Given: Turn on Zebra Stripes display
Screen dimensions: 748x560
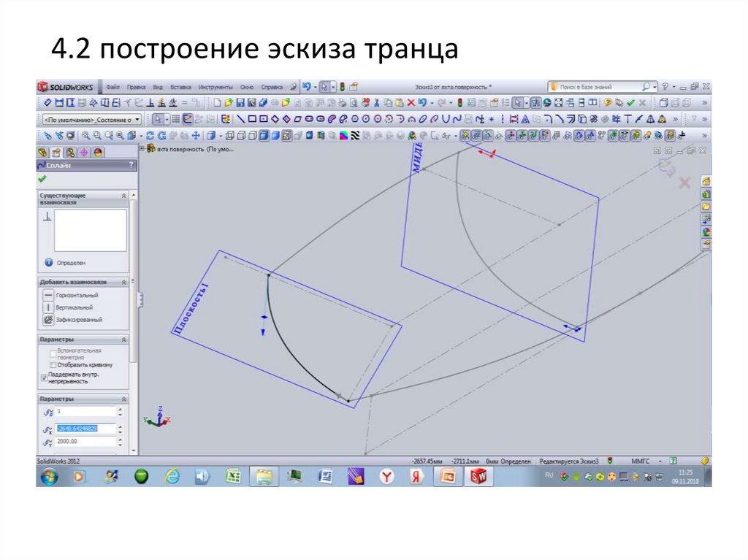Looking at the screenshot, I should 354,136.
